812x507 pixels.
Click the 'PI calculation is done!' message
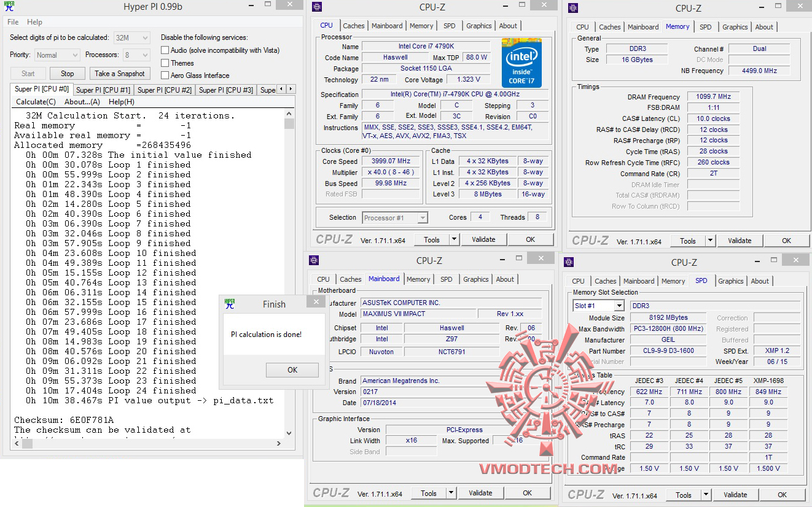(x=266, y=335)
